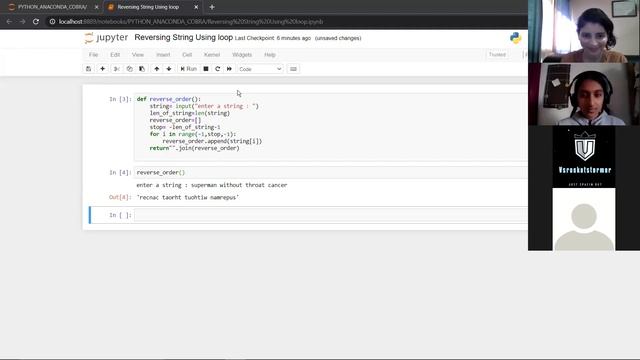Open the cell type Code dropdown
The width and height of the screenshot is (640, 360).
[x=260, y=69]
